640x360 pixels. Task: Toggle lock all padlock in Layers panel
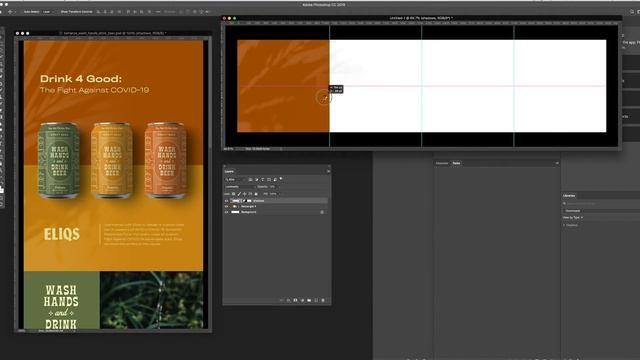256,194
